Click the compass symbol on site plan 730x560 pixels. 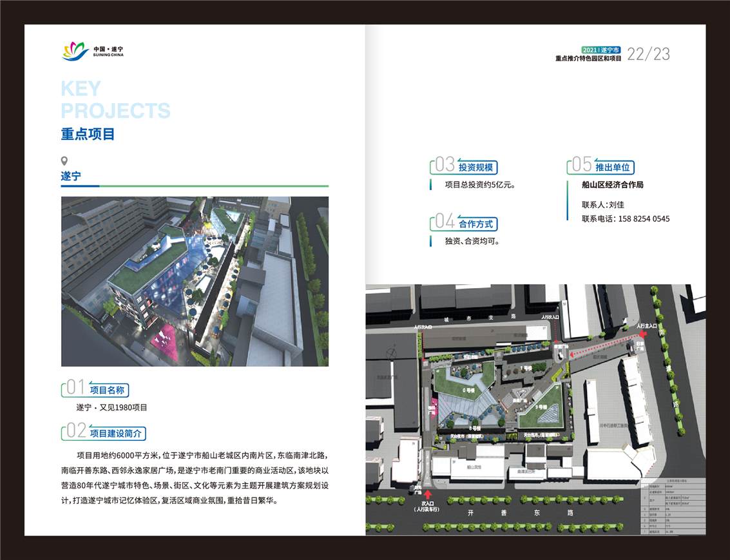390,354
